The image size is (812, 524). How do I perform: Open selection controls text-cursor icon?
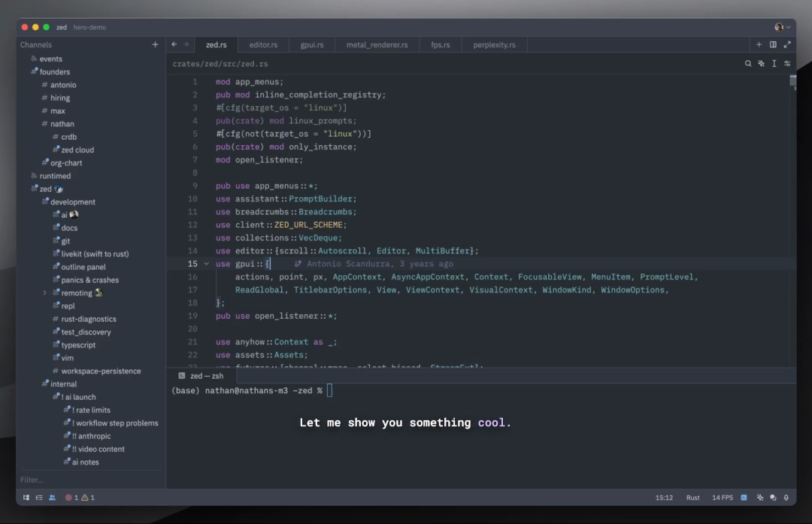(x=774, y=63)
